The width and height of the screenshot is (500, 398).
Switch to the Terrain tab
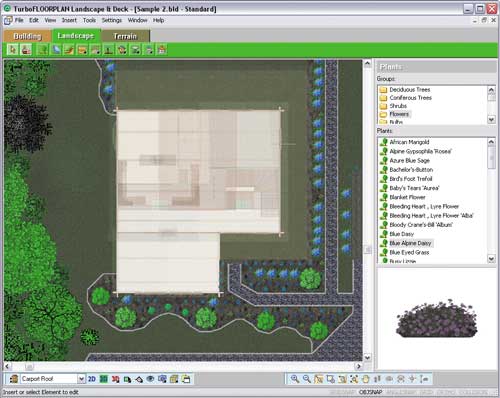click(x=125, y=36)
